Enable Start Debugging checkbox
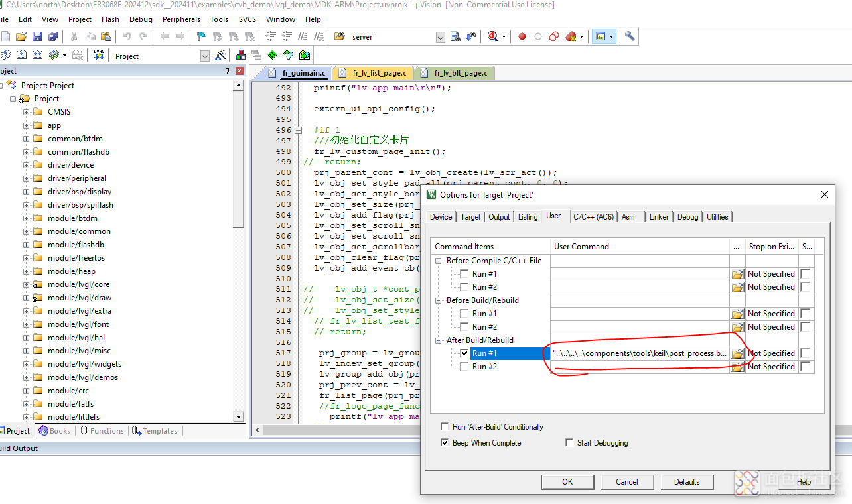Image resolution: width=852 pixels, height=504 pixels. pos(569,443)
